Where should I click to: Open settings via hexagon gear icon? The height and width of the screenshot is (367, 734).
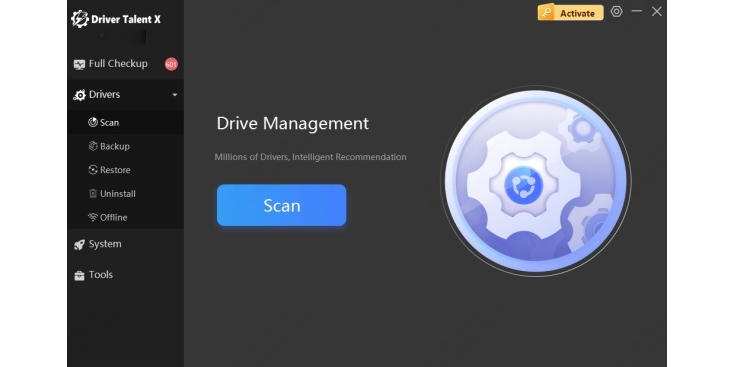(x=617, y=12)
